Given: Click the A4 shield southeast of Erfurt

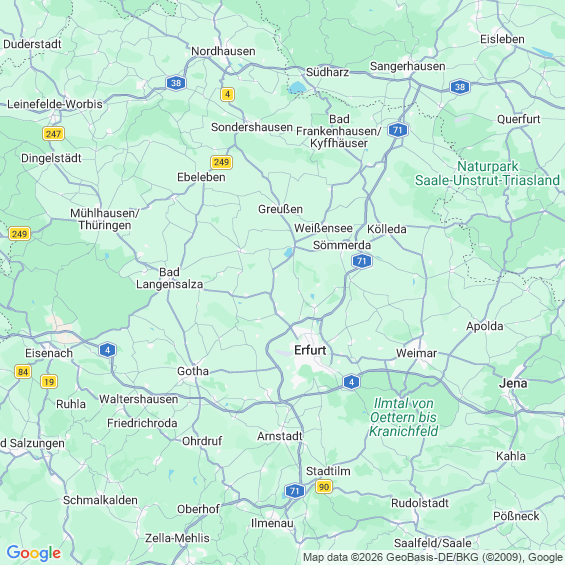Looking at the screenshot, I should coord(351,382).
